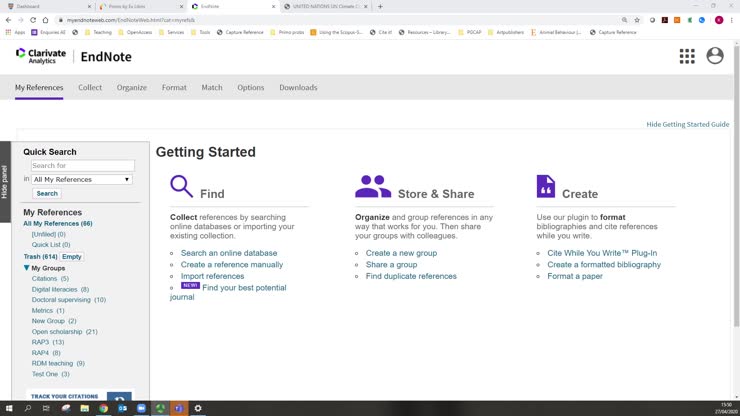Launch Chrome from the taskbar
The width and height of the screenshot is (740, 416).
click(103, 408)
